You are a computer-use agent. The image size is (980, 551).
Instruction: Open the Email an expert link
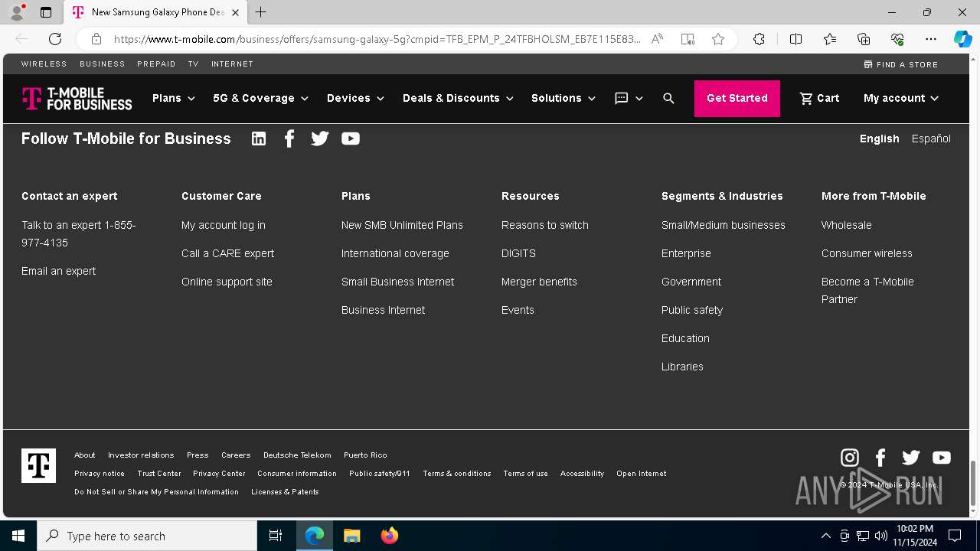coord(59,271)
